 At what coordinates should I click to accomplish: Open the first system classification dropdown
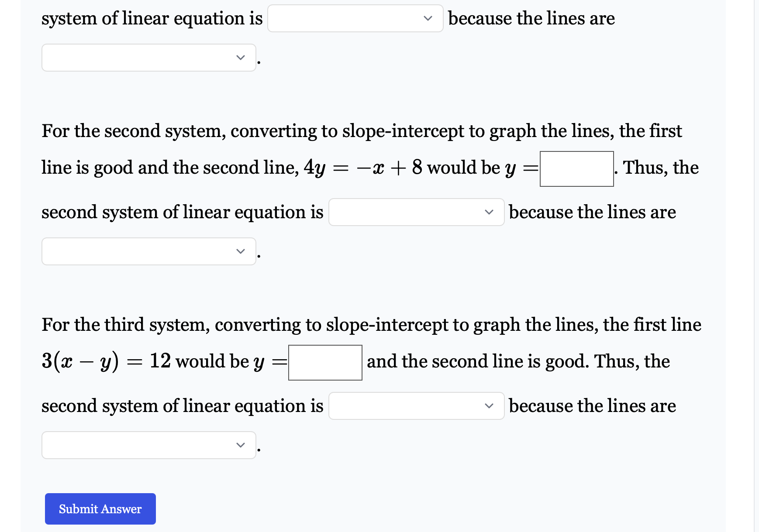(x=355, y=18)
